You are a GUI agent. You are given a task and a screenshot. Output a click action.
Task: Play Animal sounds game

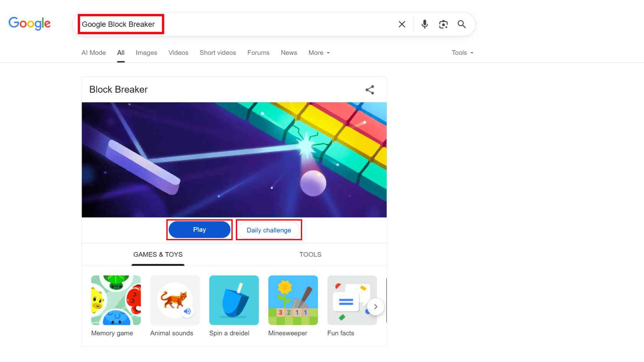174,300
